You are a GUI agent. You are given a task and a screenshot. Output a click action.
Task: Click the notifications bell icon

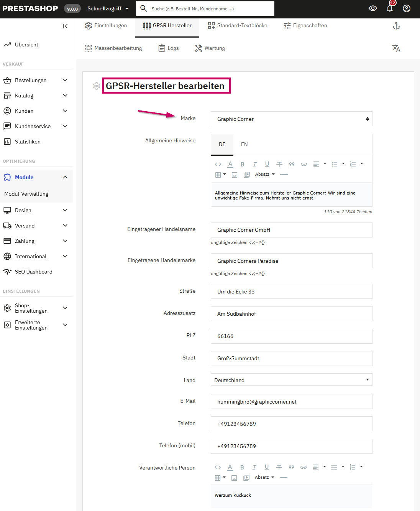point(390,8)
